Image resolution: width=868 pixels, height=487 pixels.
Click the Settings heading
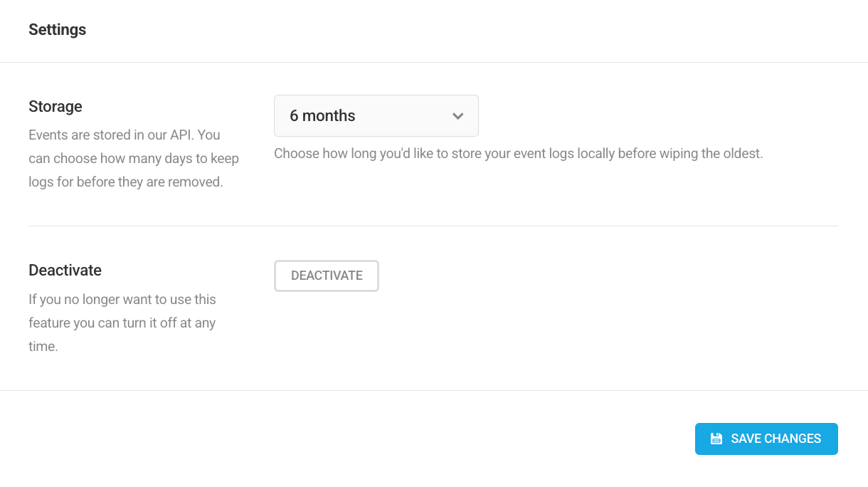(57, 30)
